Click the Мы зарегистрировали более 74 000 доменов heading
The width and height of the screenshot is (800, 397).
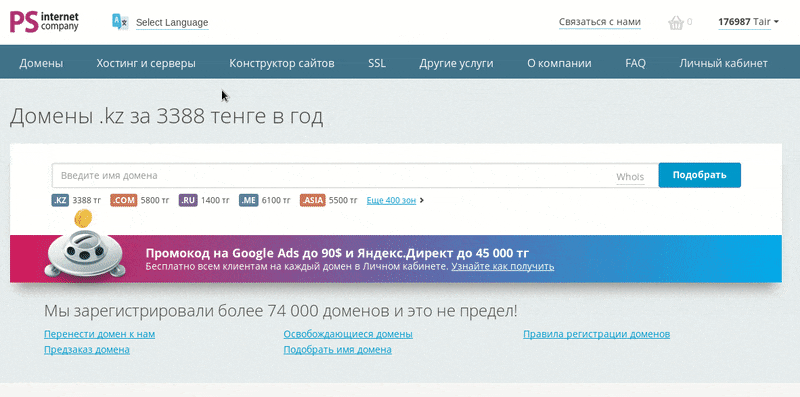[281, 311]
